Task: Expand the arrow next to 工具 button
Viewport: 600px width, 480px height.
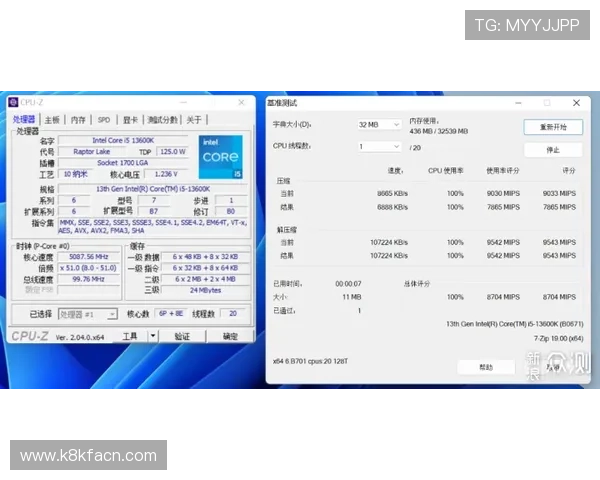Action: 153,336
